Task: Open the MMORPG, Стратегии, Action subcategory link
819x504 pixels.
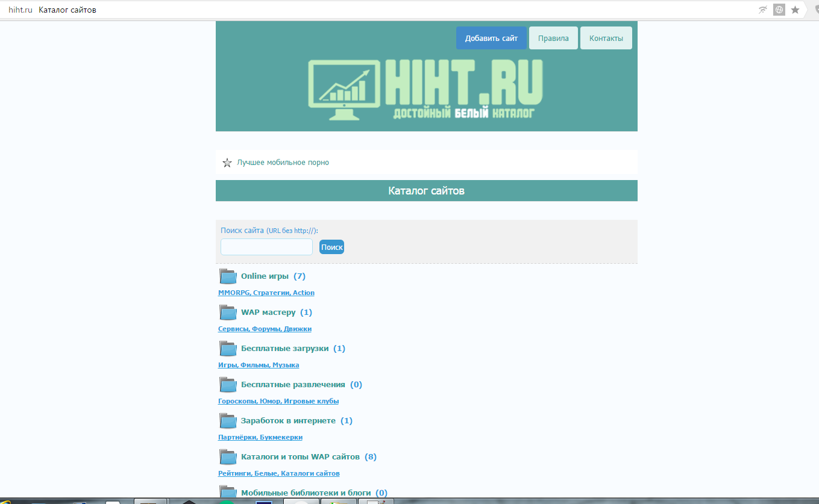Action: click(x=266, y=293)
